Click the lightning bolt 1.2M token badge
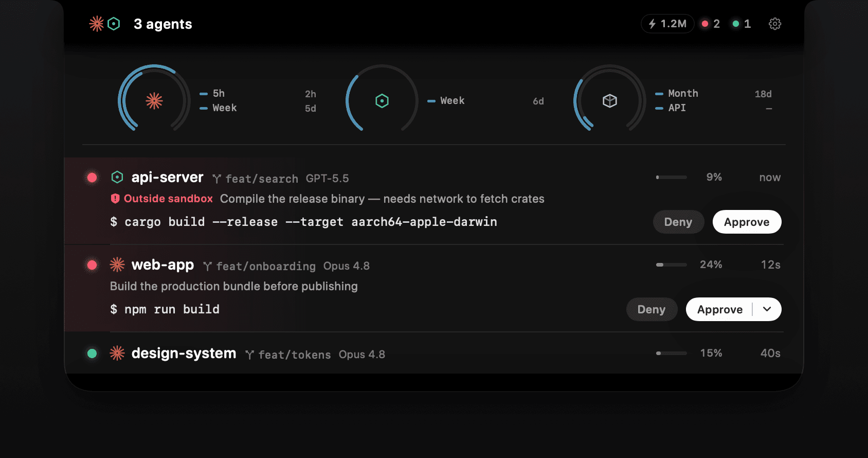868x458 pixels. tap(667, 24)
